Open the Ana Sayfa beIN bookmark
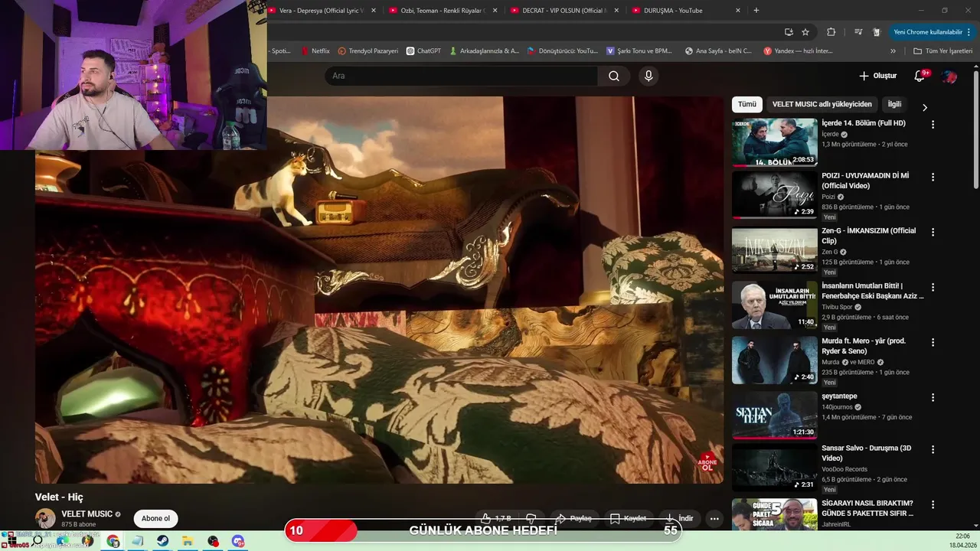The height and width of the screenshot is (551, 980). [718, 51]
